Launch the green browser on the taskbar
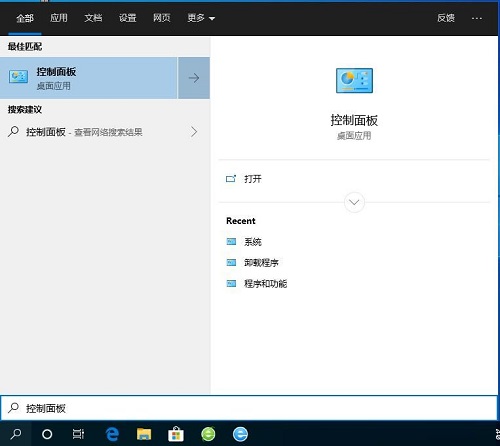 point(208,434)
